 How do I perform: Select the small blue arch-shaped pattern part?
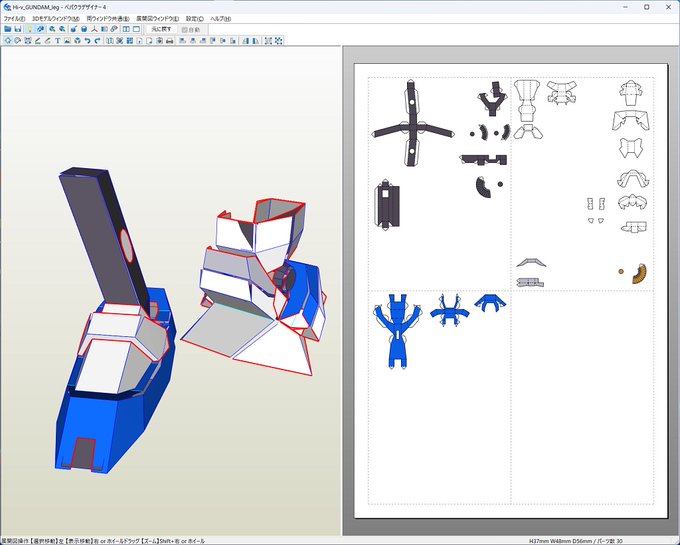tap(490, 302)
